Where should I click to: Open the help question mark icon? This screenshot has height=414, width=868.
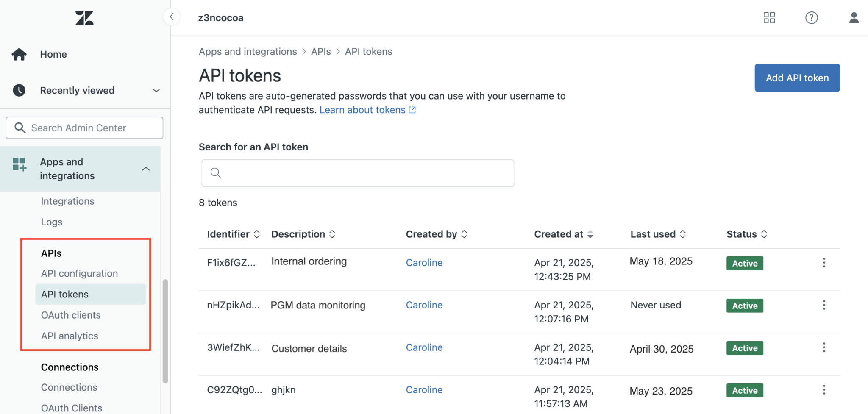click(811, 18)
